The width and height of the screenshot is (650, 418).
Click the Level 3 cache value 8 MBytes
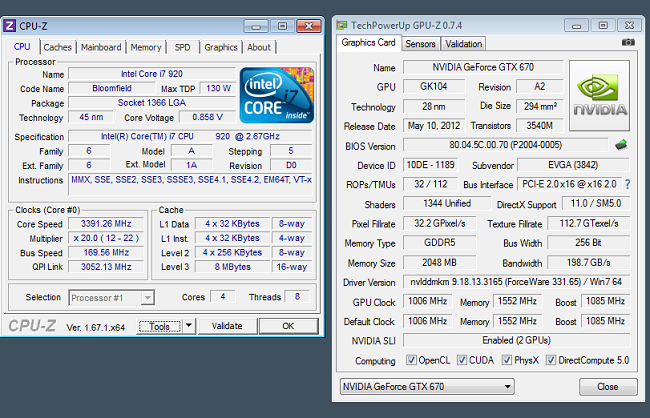(233, 267)
